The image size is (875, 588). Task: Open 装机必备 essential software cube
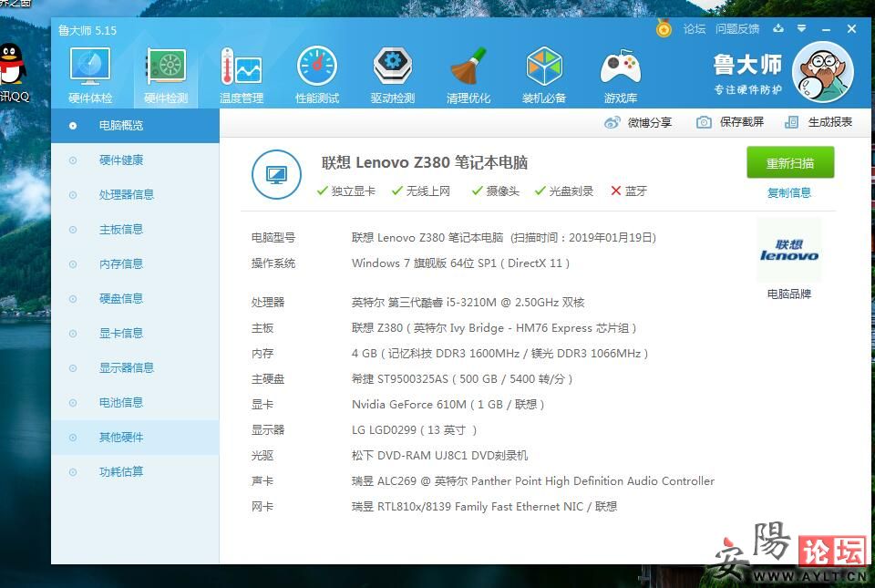(544, 76)
